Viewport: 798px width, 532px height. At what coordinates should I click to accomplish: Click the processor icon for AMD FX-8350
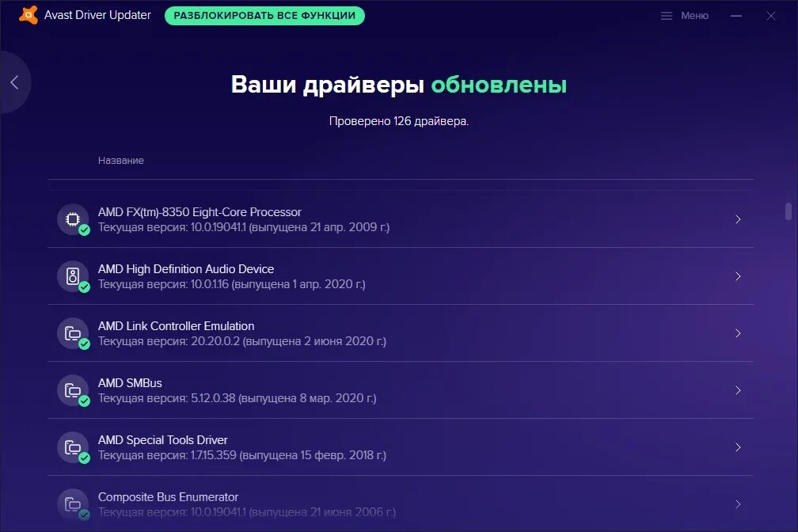click(73, 219)
